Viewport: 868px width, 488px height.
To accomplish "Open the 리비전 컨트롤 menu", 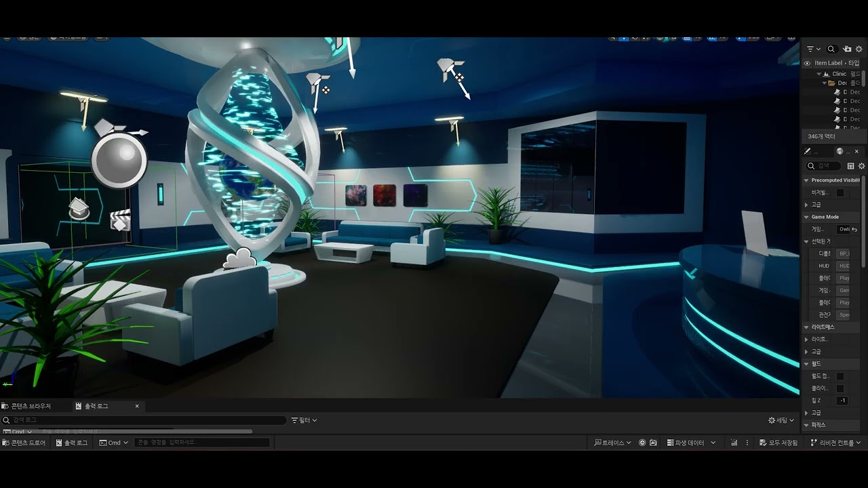I will click(x=835, y=443).
